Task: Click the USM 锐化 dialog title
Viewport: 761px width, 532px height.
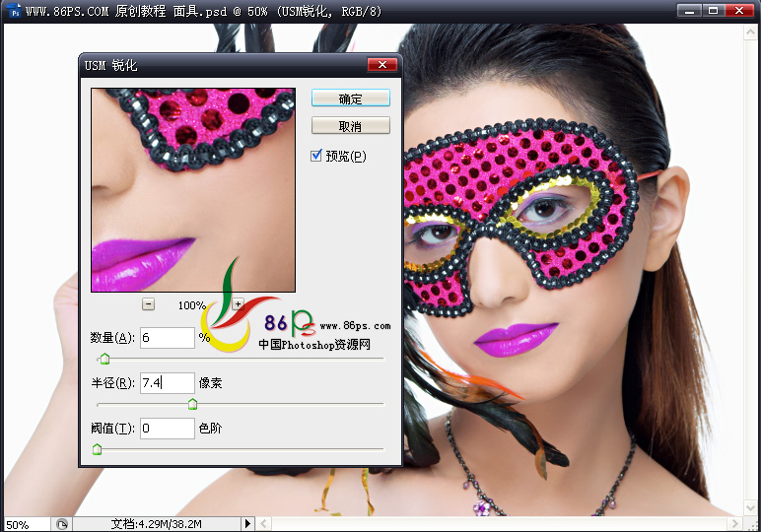Action: (x=110, y=65)
